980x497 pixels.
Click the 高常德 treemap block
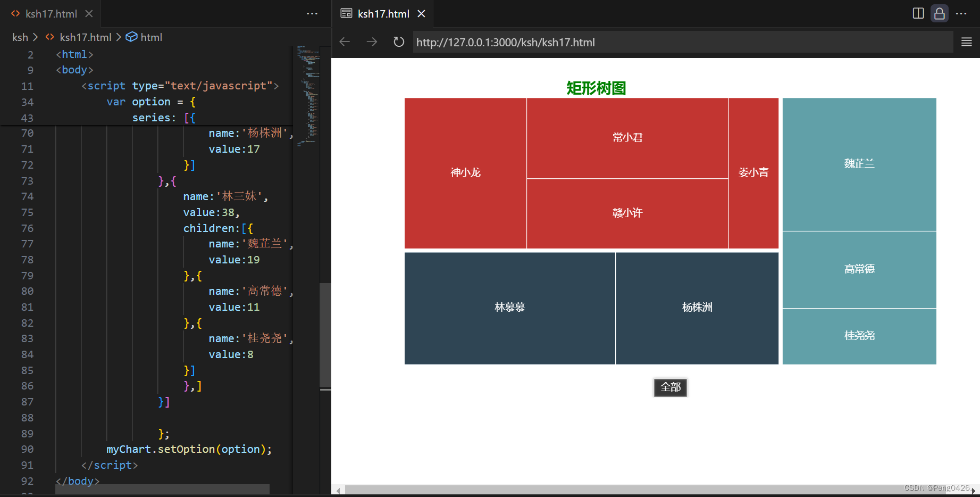[x=859, y=270]
